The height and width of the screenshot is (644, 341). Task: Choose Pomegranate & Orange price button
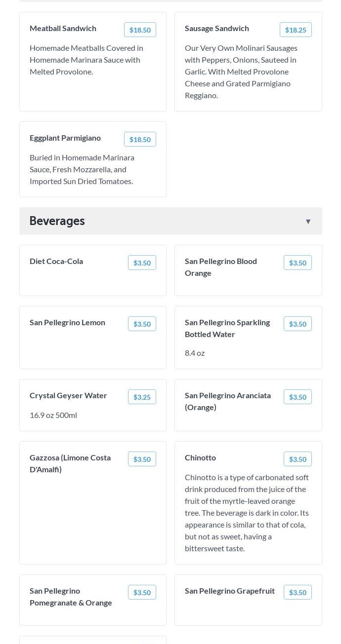(142, 592)
